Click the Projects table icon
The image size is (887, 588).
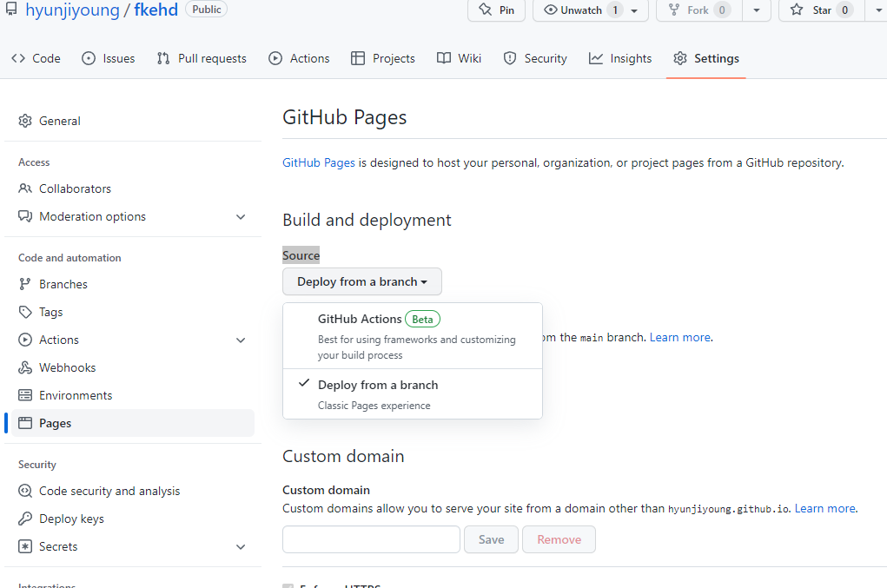358,58
